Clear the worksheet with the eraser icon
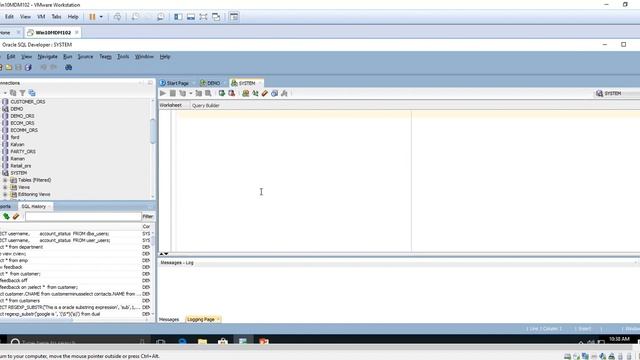 [x=265, y=93]
